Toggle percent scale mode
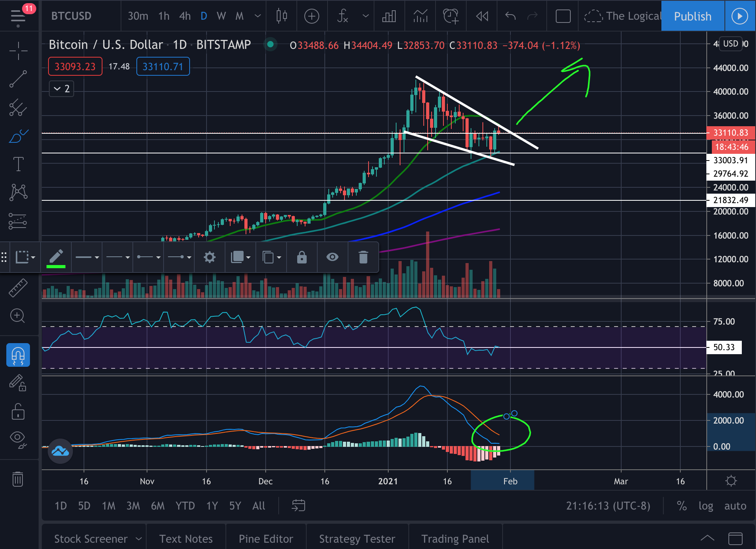 point(682,506)
